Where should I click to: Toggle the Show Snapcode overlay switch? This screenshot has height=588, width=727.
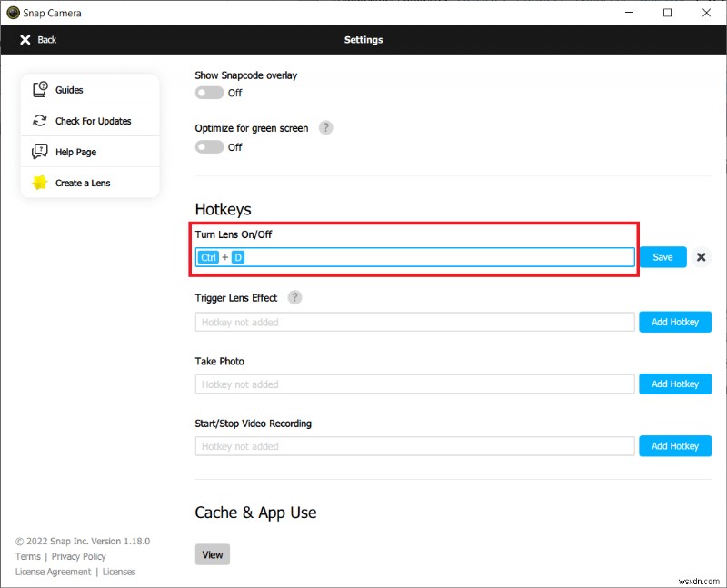(x=210, y=93)
